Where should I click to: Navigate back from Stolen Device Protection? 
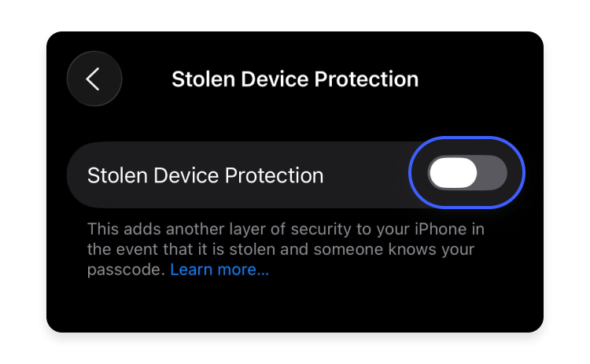point(94,79)
